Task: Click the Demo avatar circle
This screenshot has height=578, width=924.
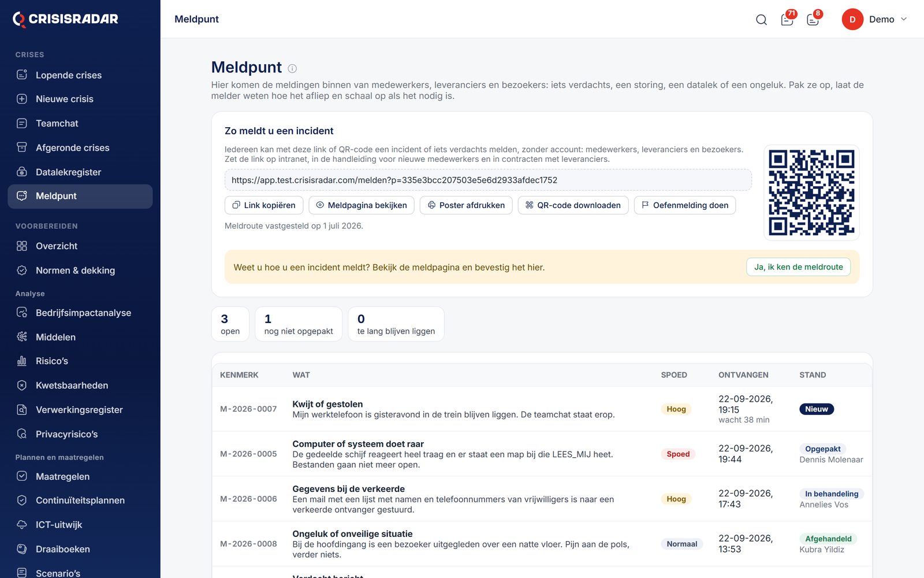Action: pyautogui.click(x=852, y=19)
